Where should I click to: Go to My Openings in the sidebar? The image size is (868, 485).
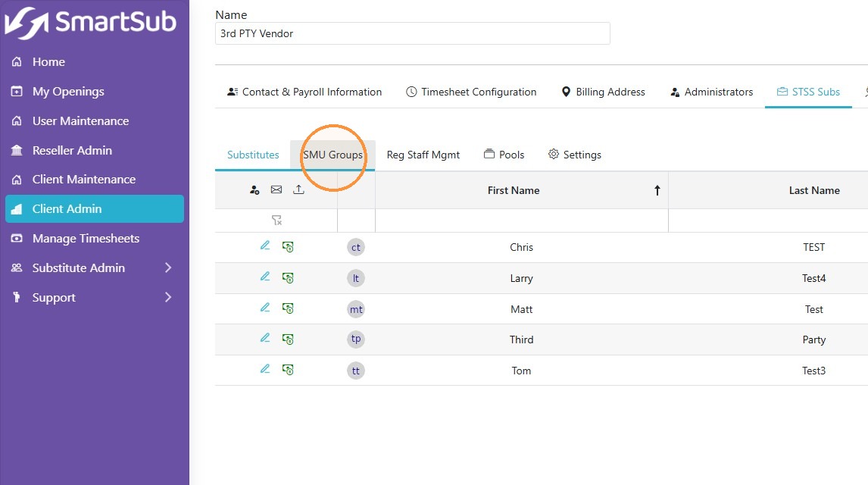(x=68, y=92)
